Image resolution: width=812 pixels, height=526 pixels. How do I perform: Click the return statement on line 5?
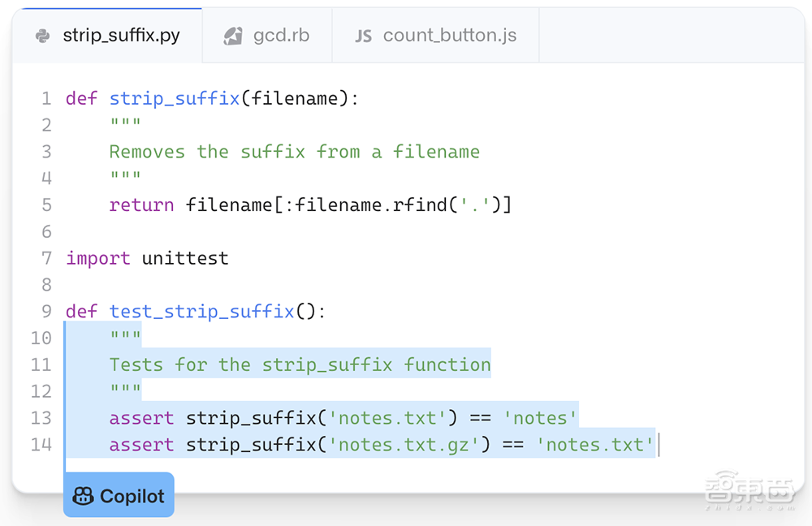[x=141, y=205]
